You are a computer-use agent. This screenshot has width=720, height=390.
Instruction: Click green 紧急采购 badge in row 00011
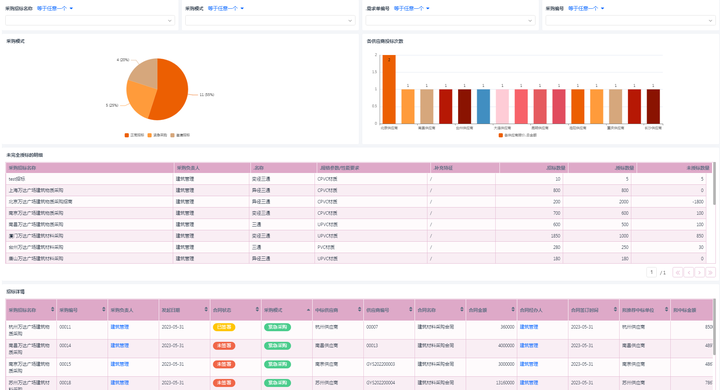[277, 327]
